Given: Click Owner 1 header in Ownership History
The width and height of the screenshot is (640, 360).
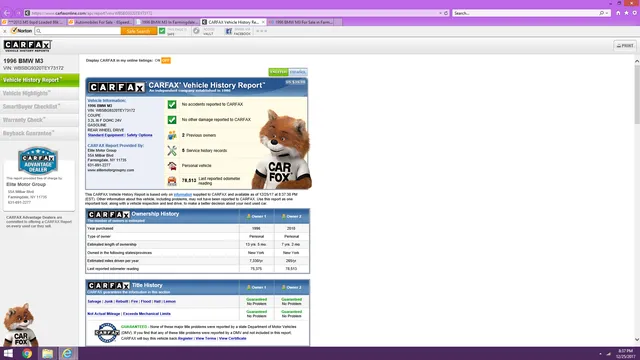Looking at the screenshot, I should click(256, 216).
